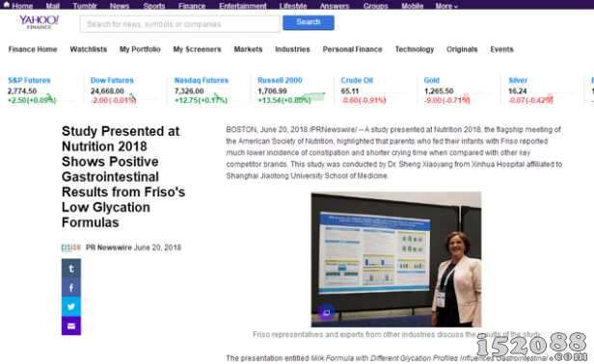This screenshot has width=594, height=364.
Task: Click the article photo of poster presentation
Action: coord(396,259)
